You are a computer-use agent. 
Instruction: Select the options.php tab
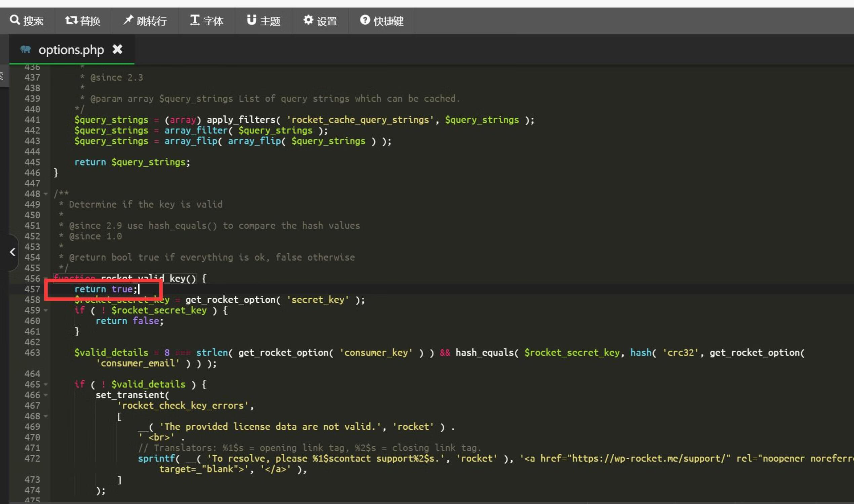click(x=71, y=50)
